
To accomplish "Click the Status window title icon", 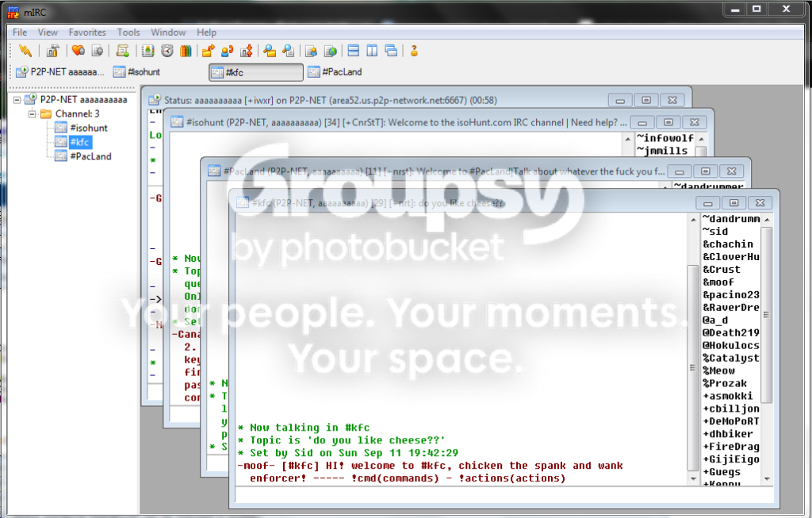I will point(155,100).
